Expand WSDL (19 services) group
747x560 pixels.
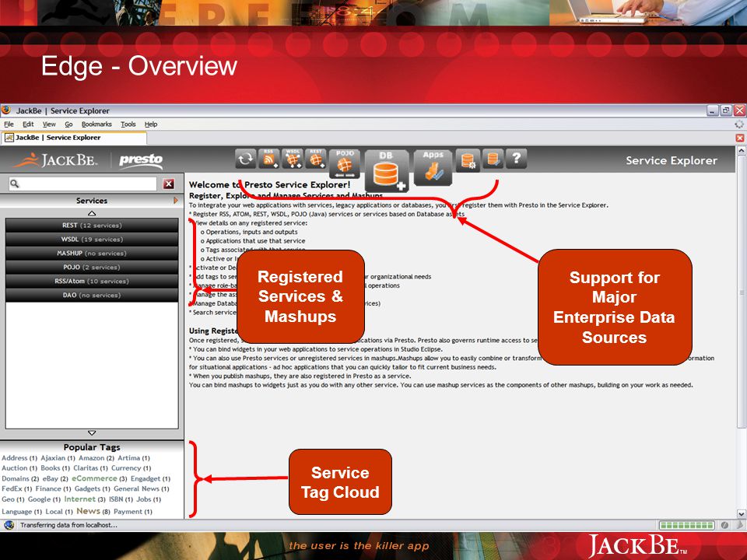click(x=92, y=239)
